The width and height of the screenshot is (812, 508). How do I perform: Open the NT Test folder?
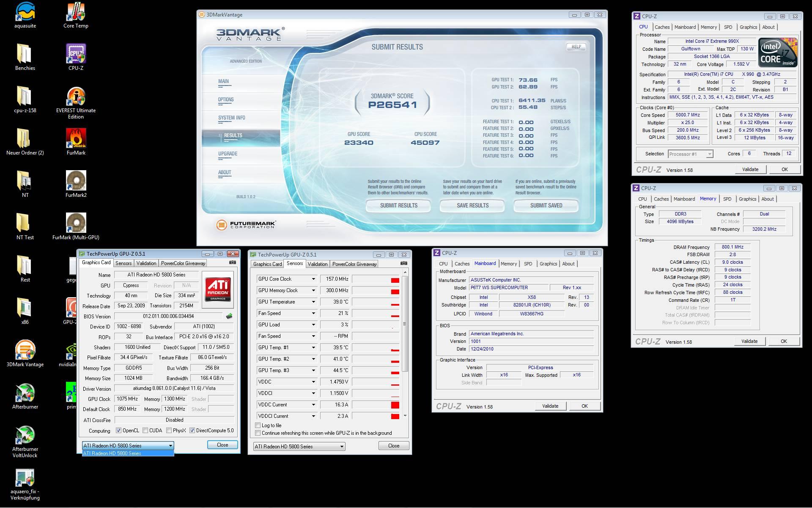[x=25, y=227]
